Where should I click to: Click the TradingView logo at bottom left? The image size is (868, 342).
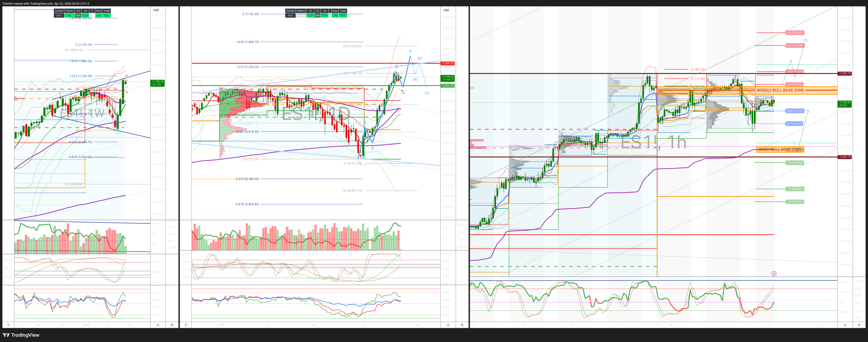(x=21, y=335)
